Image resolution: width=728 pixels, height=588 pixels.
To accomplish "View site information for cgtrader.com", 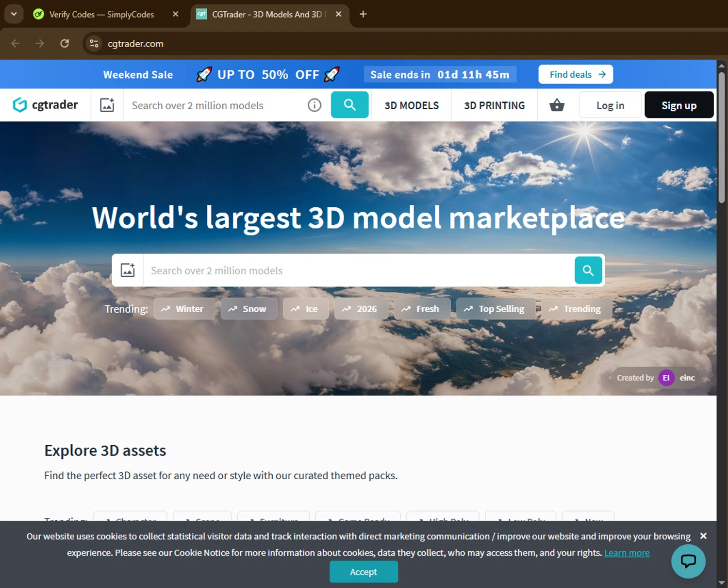I will coord(94,44).
